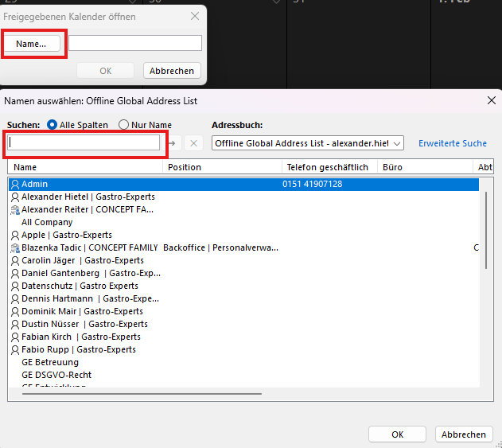502x448 pixels.
Task: Select the Nur Name radio button
Action: (124, 125)
